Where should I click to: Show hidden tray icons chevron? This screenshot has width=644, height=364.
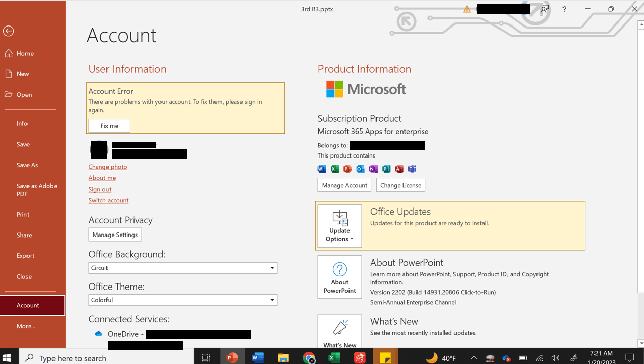point(474,358)
